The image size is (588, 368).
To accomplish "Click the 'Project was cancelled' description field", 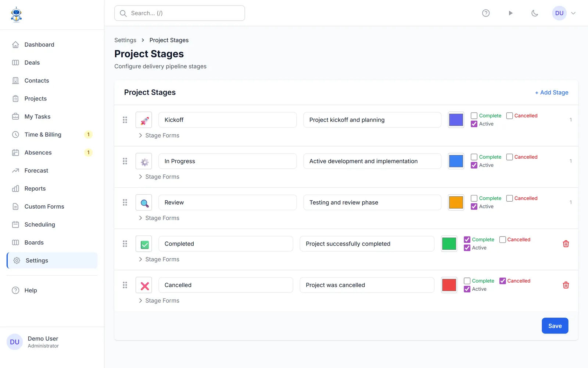I will 367,285.
